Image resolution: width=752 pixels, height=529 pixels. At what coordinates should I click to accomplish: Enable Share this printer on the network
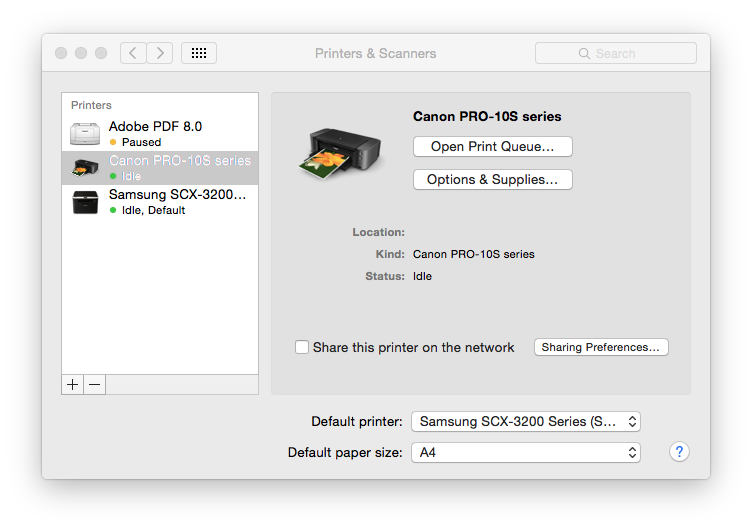point(302,347)
